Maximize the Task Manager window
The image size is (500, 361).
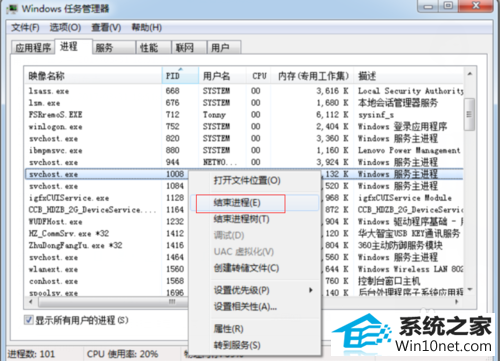[x=449, y=6]
